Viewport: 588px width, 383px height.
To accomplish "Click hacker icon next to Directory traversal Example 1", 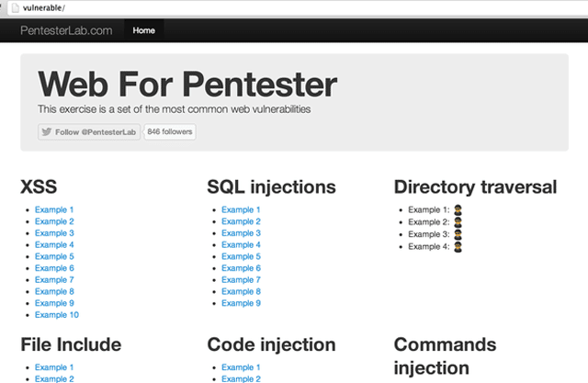I will coord(458,209).
